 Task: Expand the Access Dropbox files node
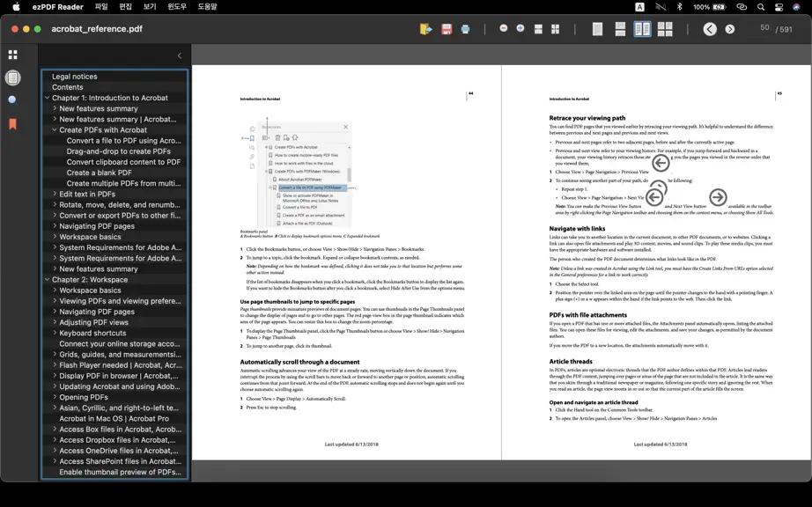tap(55, 440)
